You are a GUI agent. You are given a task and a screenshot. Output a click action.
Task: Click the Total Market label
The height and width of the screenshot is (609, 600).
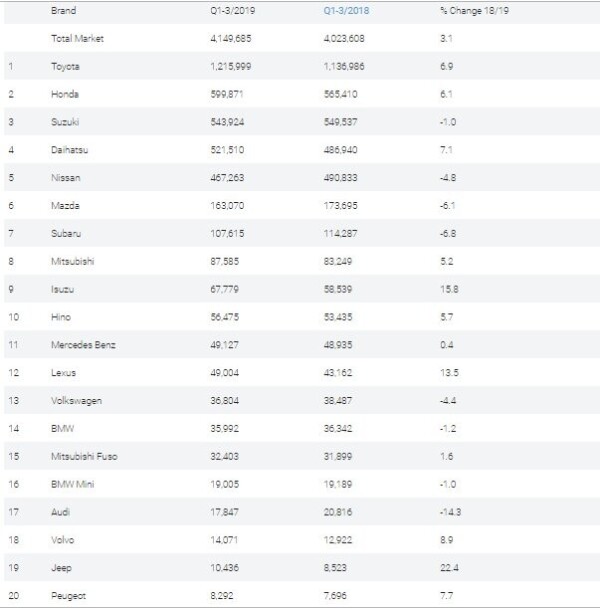click(x=77, y=38)
